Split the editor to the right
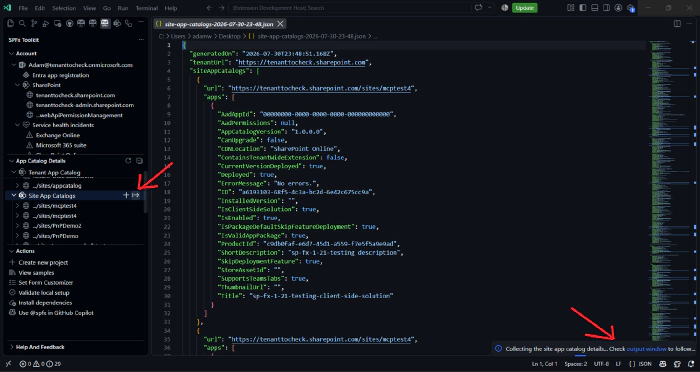The height and width of the screenshot is (372, 700). tap(677, 24)
